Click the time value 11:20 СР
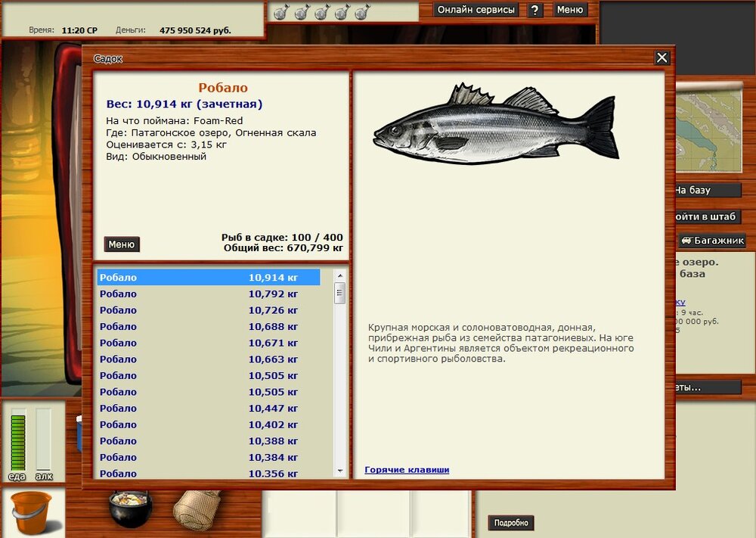This screenshot has height=538, width=756. (x=79, y=30)
